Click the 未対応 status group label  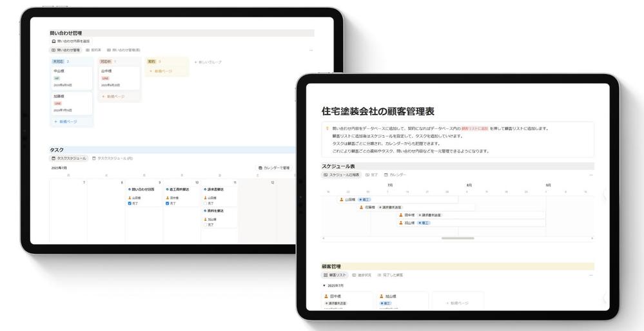point(57,62)
